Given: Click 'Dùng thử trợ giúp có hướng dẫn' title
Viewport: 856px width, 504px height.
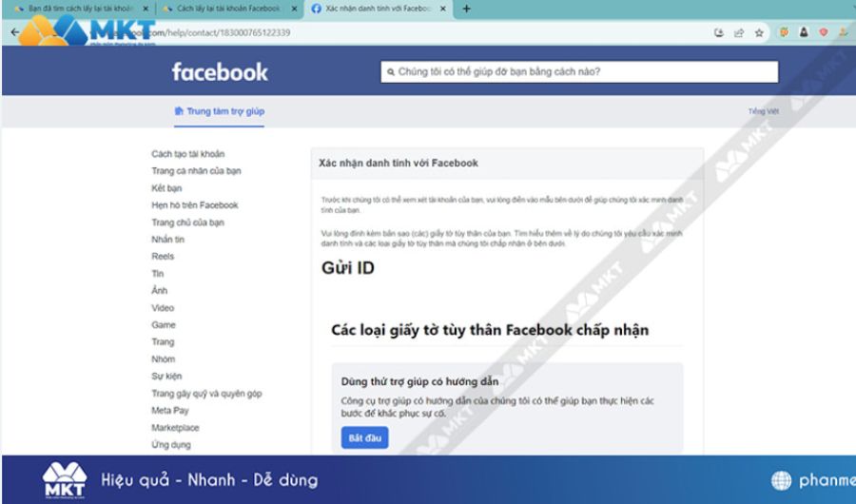Looking at the screenshot, I should (x=419, y=381).
